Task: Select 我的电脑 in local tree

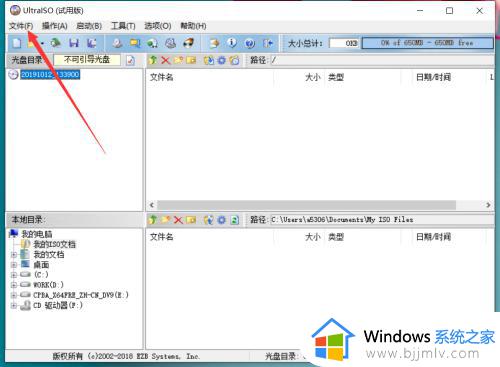Action: click(x=37, y=234)
